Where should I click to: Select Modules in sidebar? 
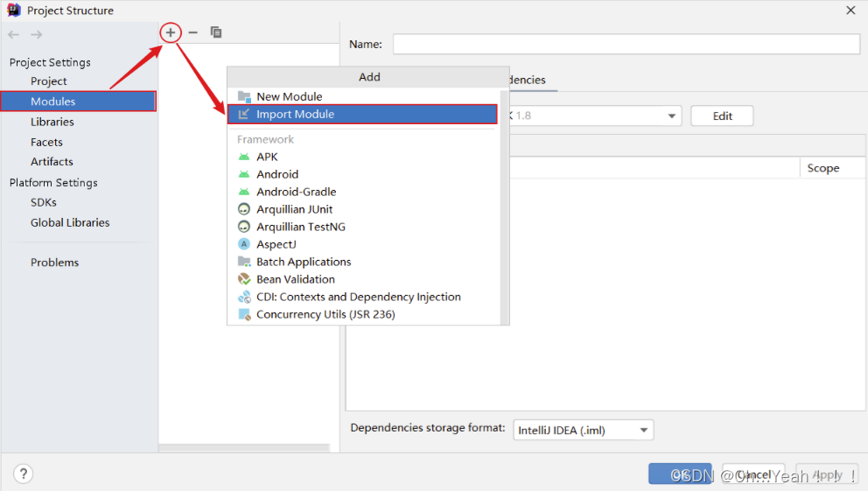(79, 102)
